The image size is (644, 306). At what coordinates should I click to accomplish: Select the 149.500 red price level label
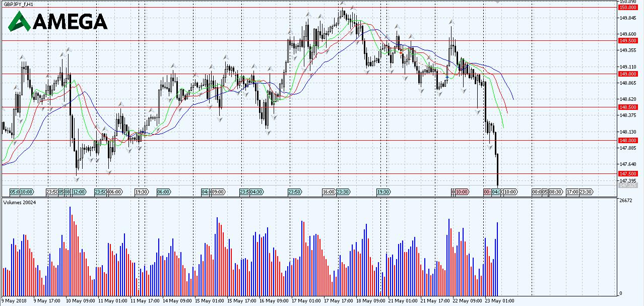tap(627, 41)
